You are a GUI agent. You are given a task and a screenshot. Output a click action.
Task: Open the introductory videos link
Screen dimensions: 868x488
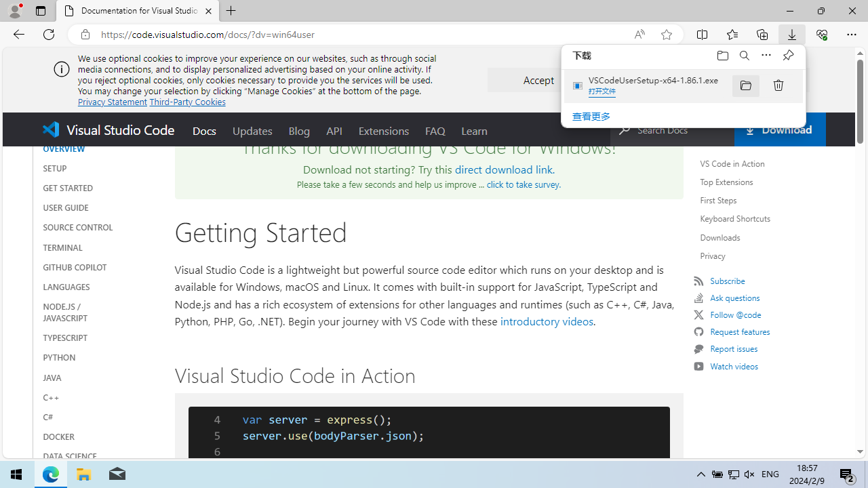(x=547, y=321)
